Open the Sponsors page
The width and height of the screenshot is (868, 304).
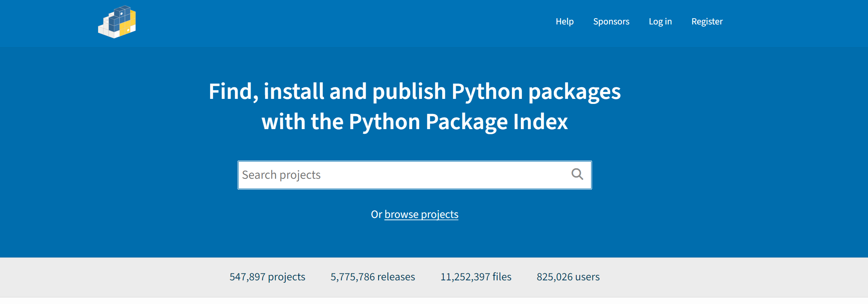point(611,21)
